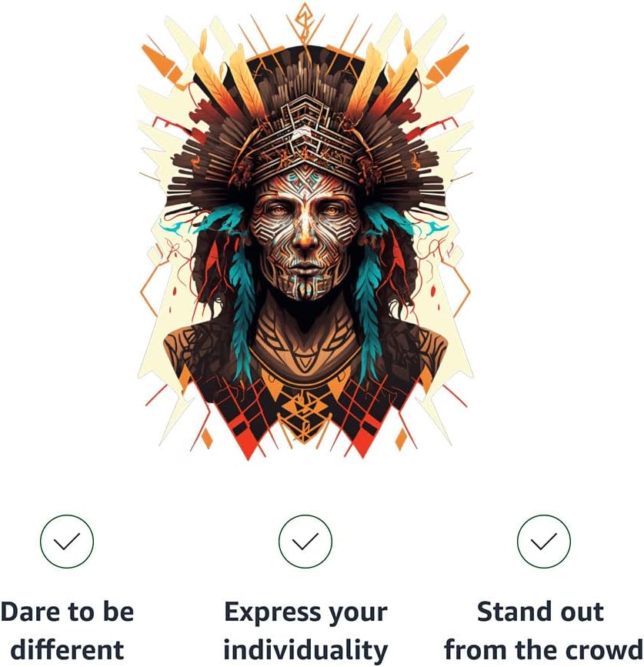The image size is (644, 667).
Task: Select the Express your individuality label
Action: click(x=305, y=631)
